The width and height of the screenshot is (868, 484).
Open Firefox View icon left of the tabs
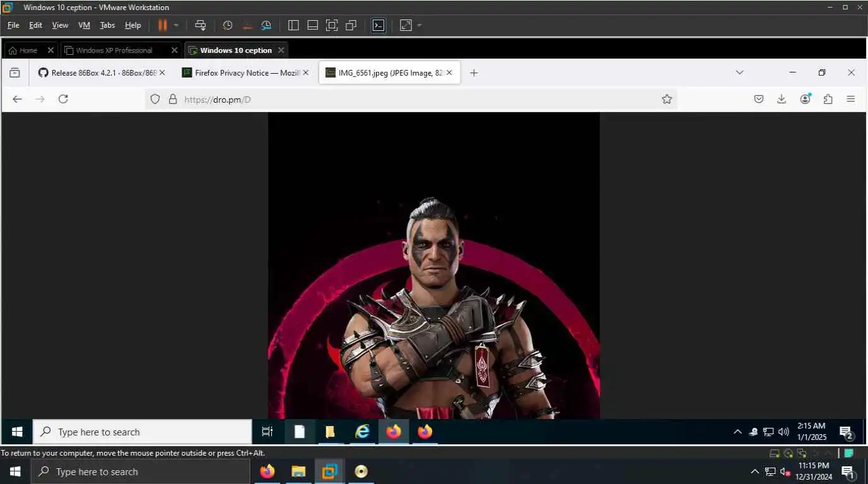point(15,73)
